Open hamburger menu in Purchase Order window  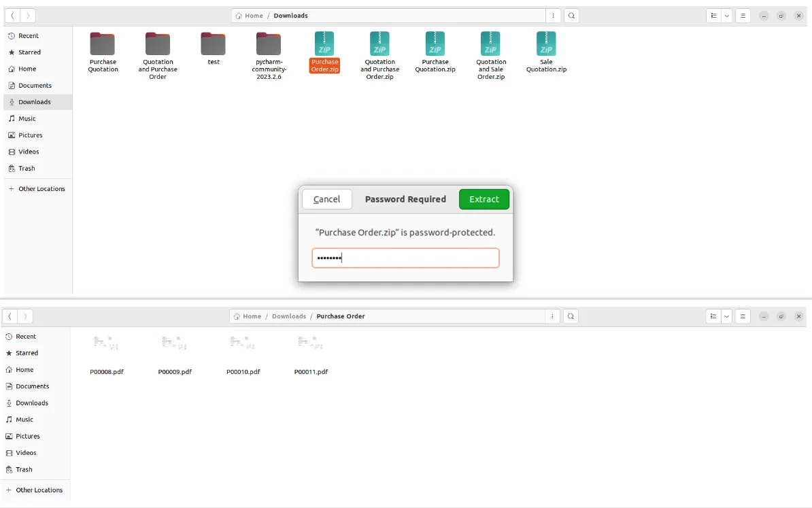click(743, 316)
